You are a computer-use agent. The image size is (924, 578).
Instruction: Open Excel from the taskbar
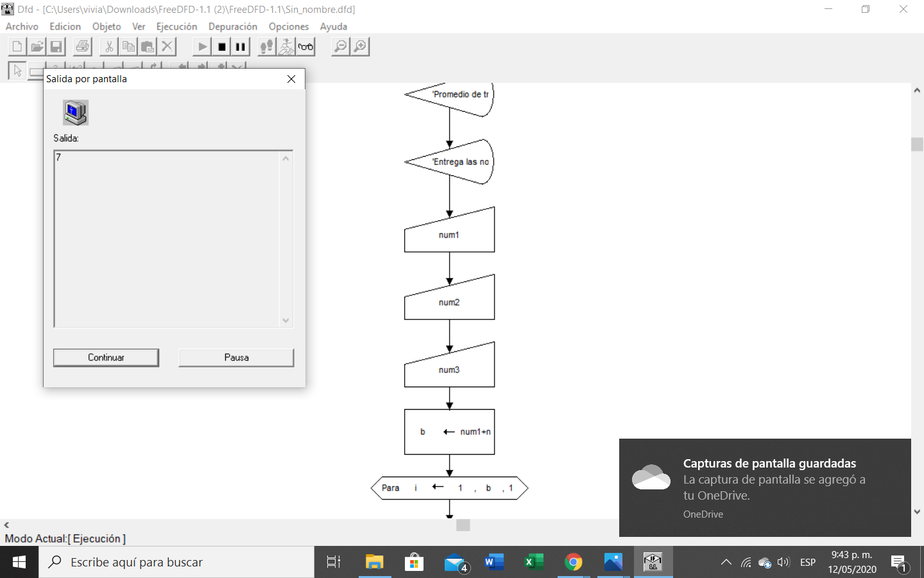click(x=534, y=562)
